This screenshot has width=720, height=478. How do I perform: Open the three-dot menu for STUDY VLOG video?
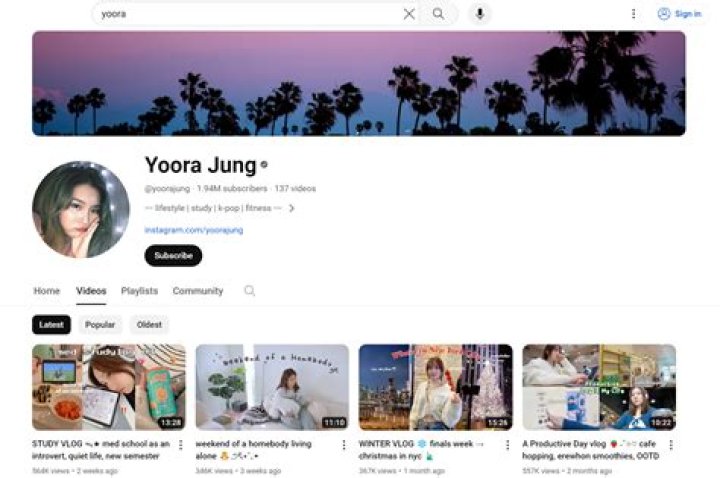[x=180, y=444]
